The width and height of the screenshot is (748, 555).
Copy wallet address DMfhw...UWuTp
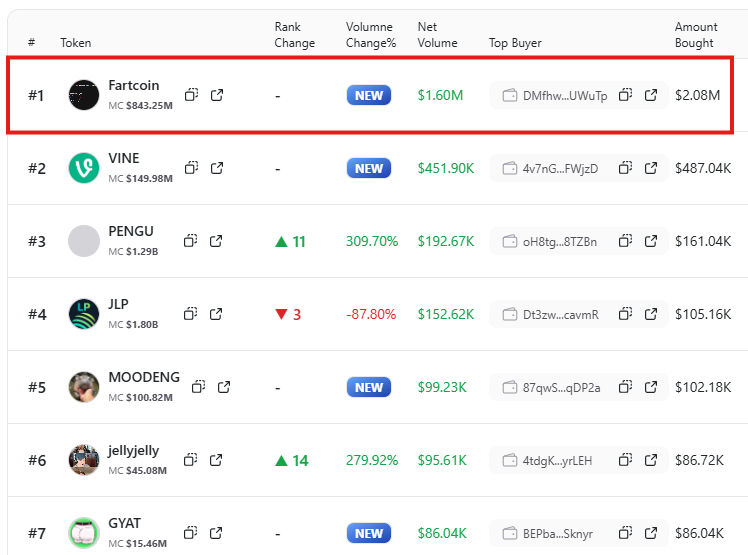[x=625, y=95]
